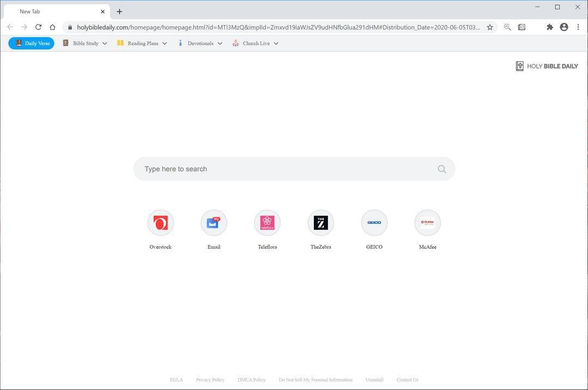Screen dimensions: 588x390
Task: Bookmark this page with star icon
Action: 490,27
